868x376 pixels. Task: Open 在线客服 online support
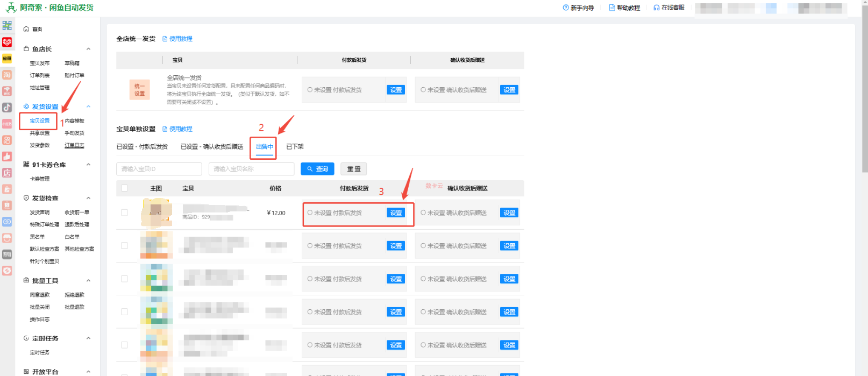[669, 8]
